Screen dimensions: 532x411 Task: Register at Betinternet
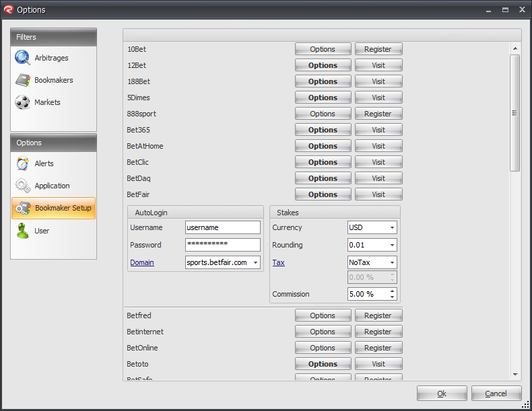click(378, 332)
